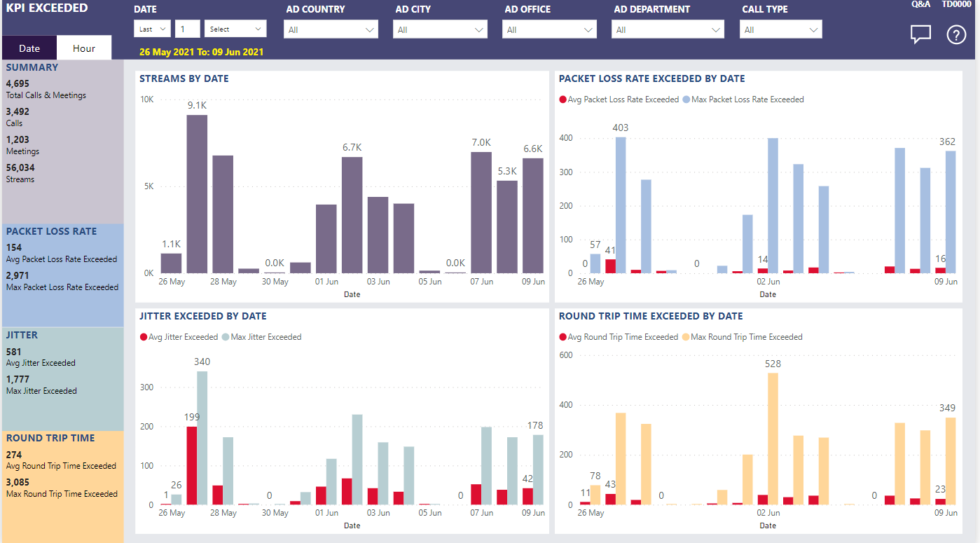The image size is (980, 543).
Task: Click Max Round Trip Time Exceeded legend marker
Action: [684, 337]
